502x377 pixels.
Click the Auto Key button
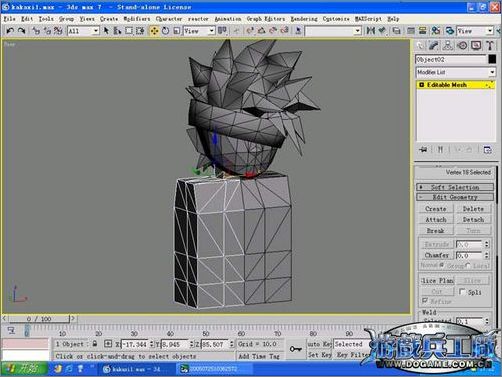pyautogui.click(x=319, y=344)
